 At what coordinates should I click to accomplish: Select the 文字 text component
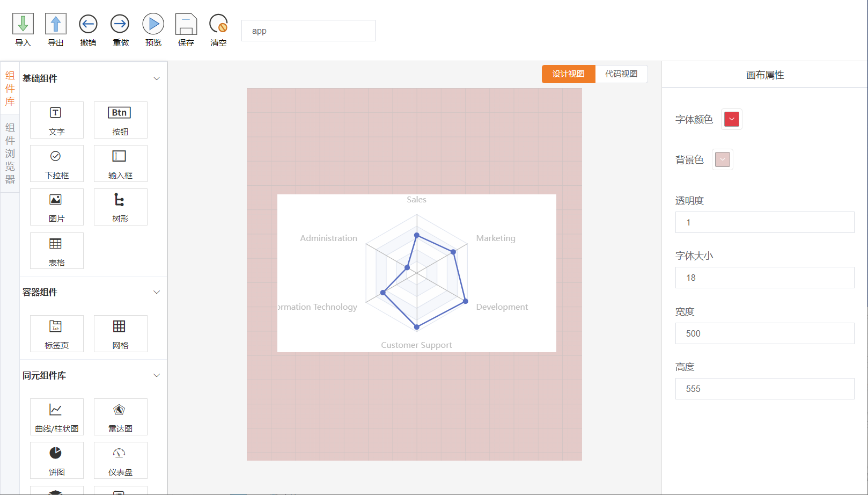click(x=57, y=120)
